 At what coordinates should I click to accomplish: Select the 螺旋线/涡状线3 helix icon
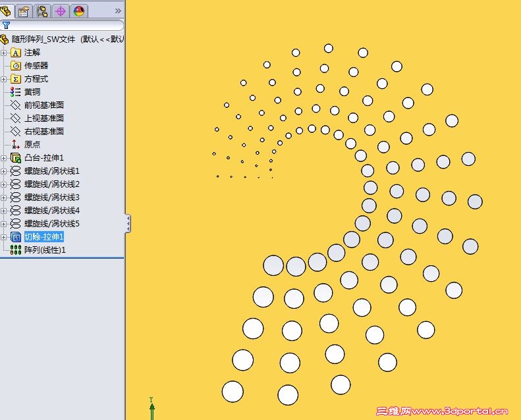click(x=16, y=197)
